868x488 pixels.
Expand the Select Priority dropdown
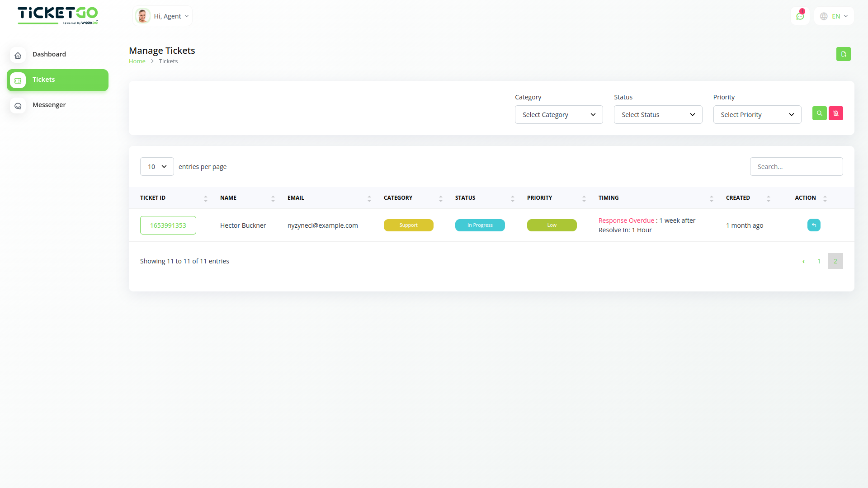pyautogui.click(x=757, y=115)
